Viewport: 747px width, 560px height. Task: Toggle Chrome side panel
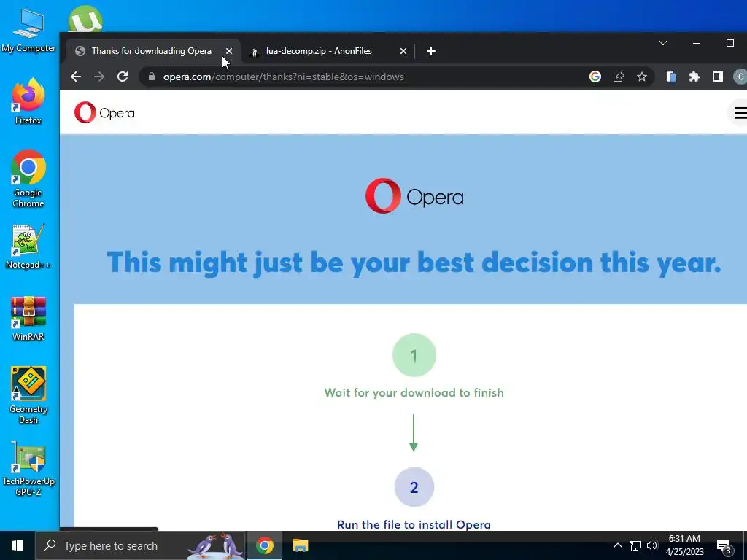[x=718, y=77]
